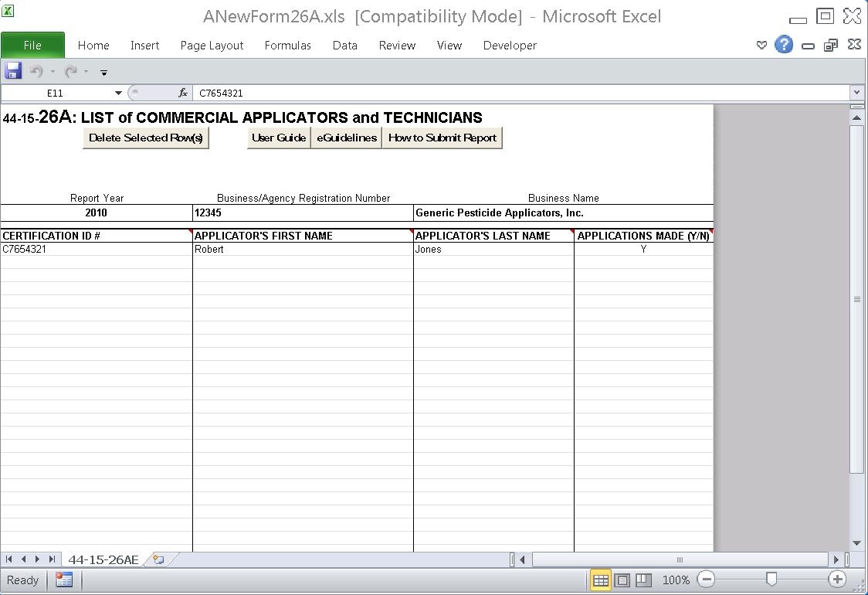The height and width of the screenshot is (595, 868).
Task: Select the last name cell Jones
Action: tap(493, 250)
